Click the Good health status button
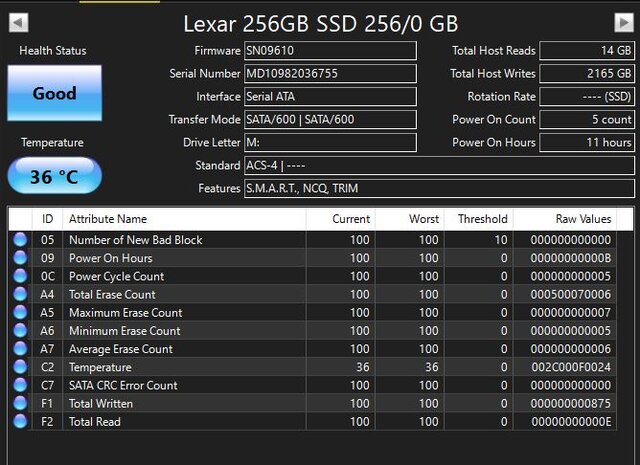 click(54, 93)
